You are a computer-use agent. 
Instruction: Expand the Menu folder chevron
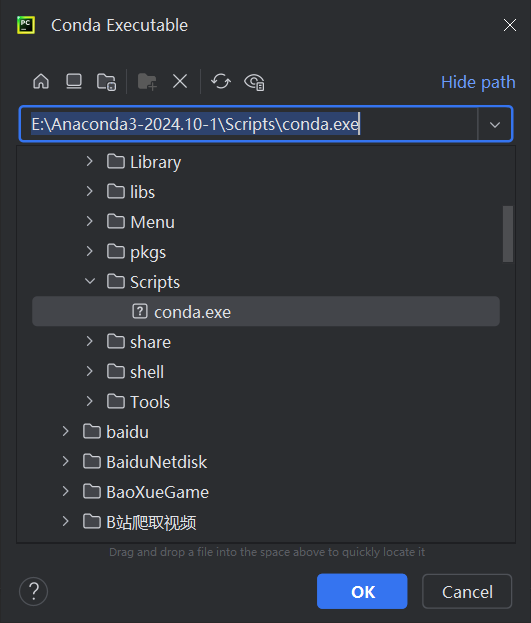[x=90, y=222]
